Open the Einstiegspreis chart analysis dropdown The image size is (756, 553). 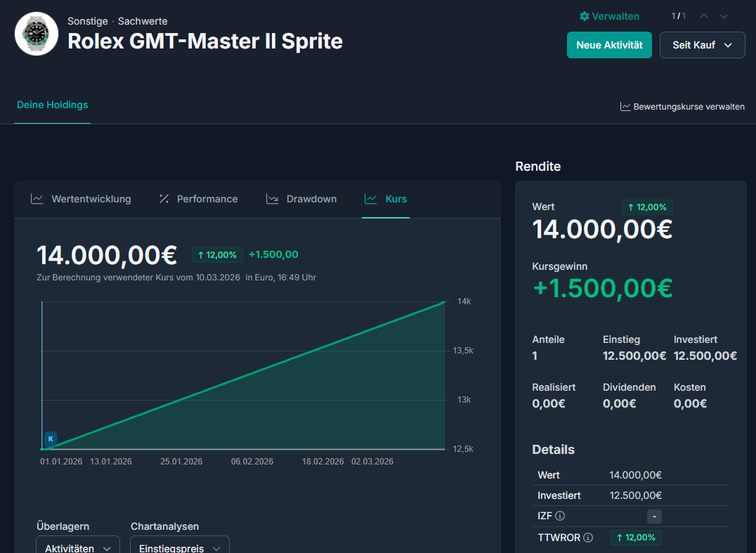180,545
